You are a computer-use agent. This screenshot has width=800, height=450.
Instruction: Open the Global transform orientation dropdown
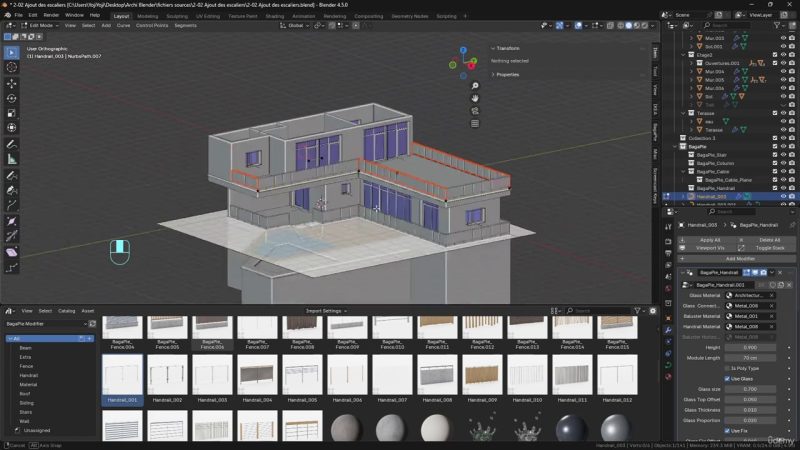coord(297,25)
